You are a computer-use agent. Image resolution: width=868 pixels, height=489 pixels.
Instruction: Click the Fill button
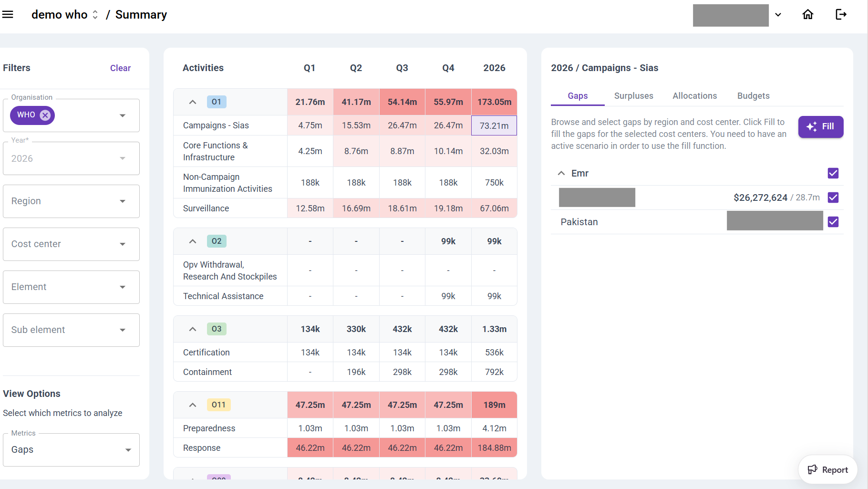[820, 127]
